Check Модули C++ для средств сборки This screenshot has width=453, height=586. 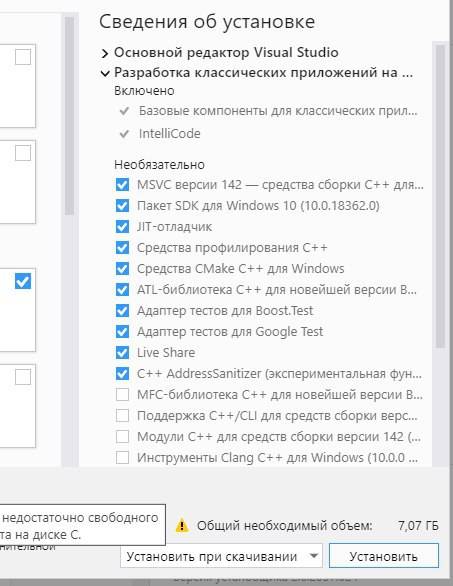122,436
